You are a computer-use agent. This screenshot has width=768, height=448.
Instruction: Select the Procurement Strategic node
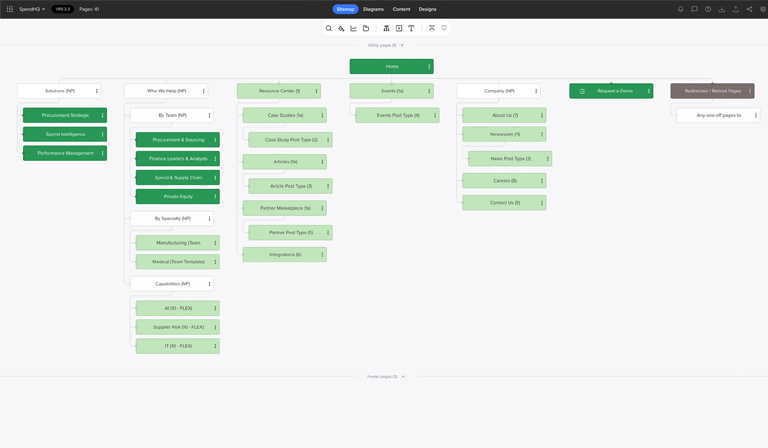[x=65, y=116]
